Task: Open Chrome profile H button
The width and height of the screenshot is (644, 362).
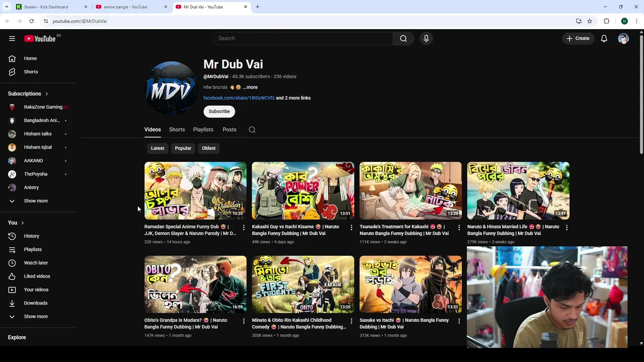Action: tap(624, 21)
